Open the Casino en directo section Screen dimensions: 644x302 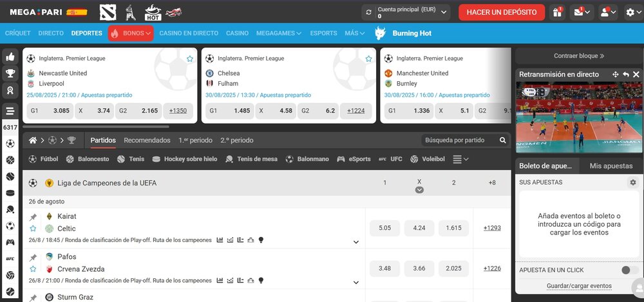[x=189, y=33]
